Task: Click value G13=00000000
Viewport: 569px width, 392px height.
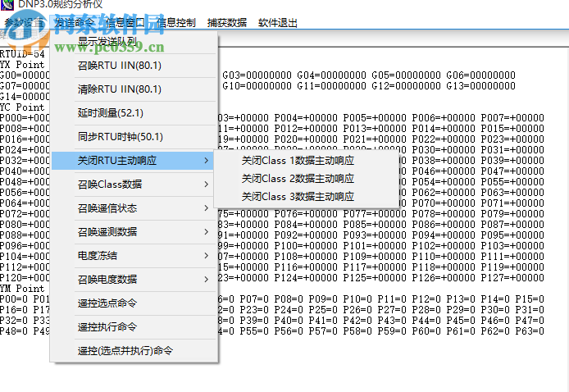Action: [480, 86]
